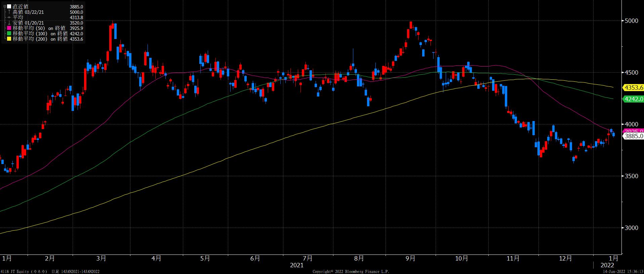Click the 3月 label on time axis
Image resolution: width=644 pixels, height=274 pixels.
click(x=101, y=259)
